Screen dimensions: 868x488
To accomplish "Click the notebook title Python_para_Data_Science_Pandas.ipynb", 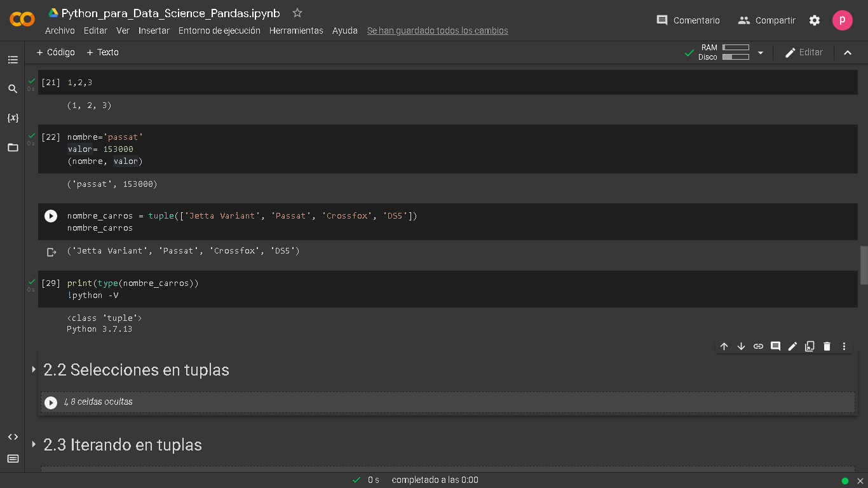I will point(171,13).
